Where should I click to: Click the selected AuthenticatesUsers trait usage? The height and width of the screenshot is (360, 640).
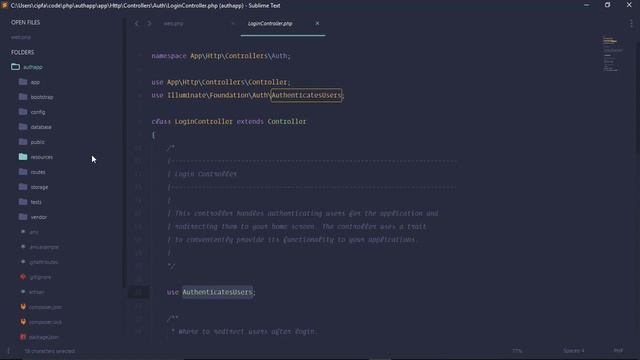coord(217,292)
